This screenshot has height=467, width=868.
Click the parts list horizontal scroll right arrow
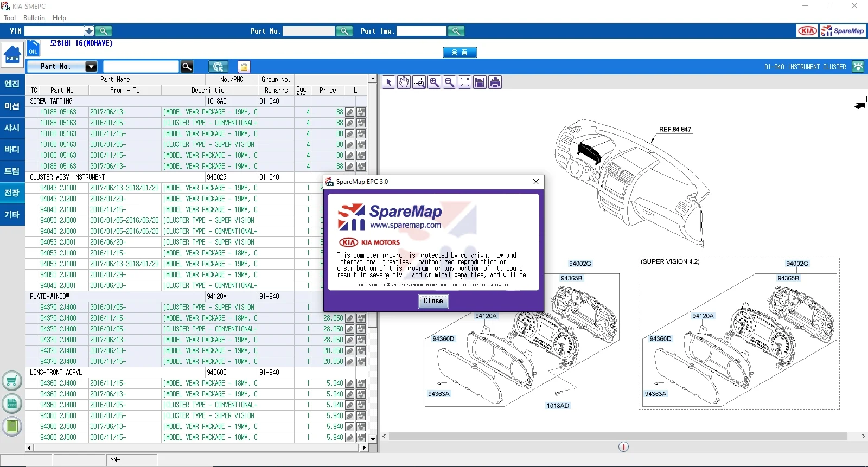[x=363, y=448]
